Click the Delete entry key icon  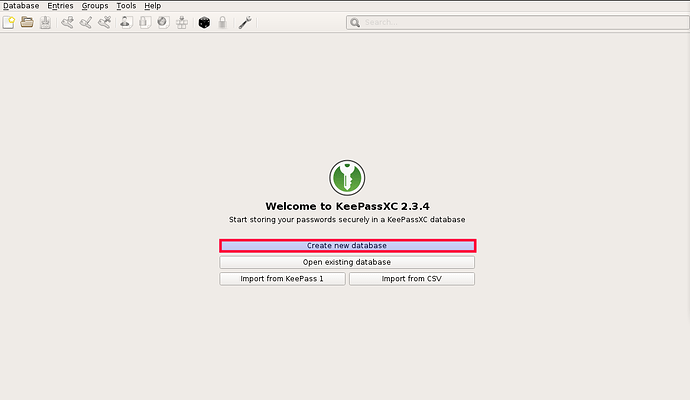104,22
